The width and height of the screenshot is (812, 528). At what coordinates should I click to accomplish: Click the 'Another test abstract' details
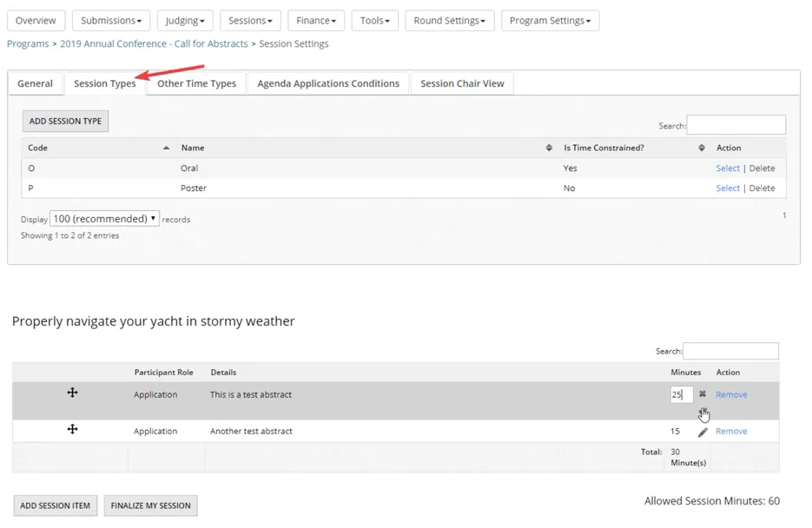[251, 432]
